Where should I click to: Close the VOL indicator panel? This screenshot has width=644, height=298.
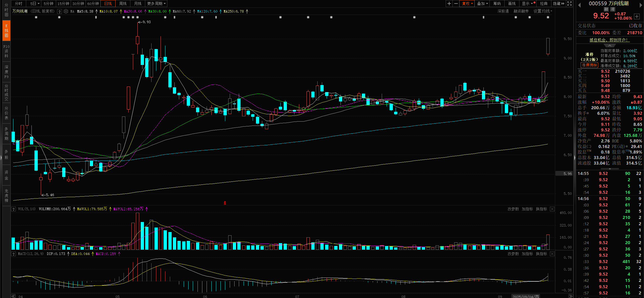click(x=552, y=209)
